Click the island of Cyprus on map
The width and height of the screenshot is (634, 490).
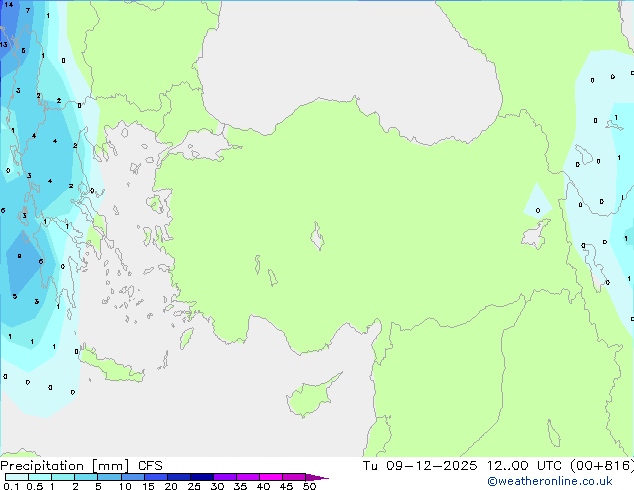(x=311, y=396)
